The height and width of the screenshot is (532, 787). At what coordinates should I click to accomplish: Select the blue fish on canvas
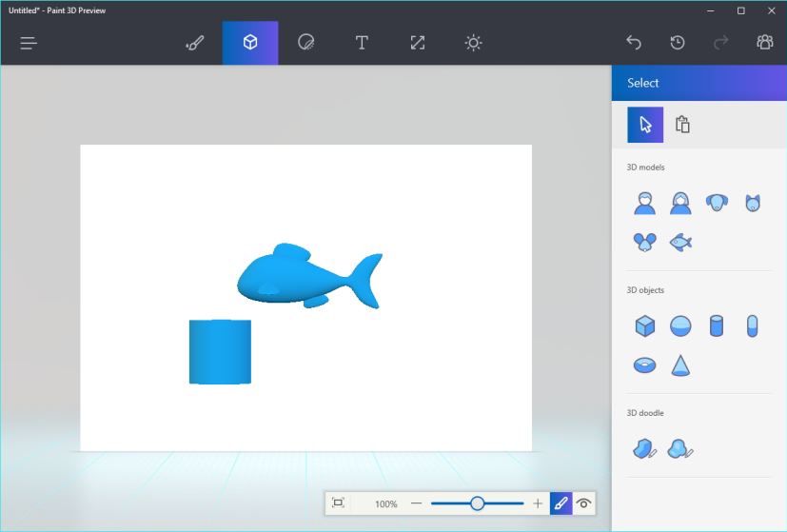309,277
